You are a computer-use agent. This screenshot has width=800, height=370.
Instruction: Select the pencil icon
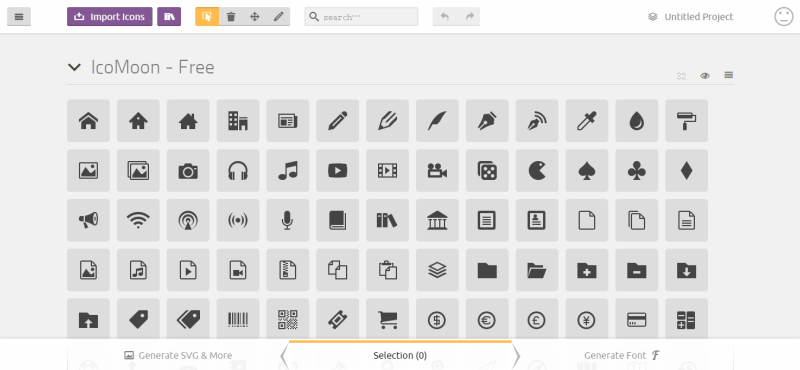(338, 120)
